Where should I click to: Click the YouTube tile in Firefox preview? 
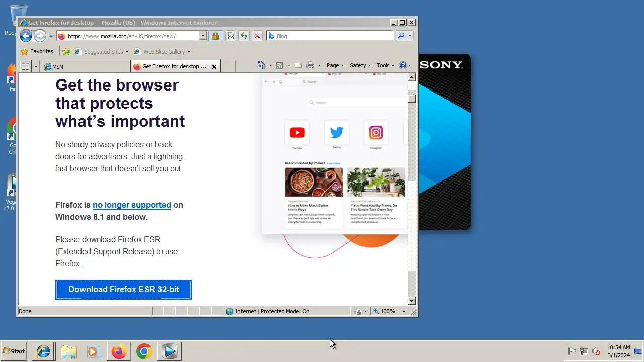(x=297, y=133)
